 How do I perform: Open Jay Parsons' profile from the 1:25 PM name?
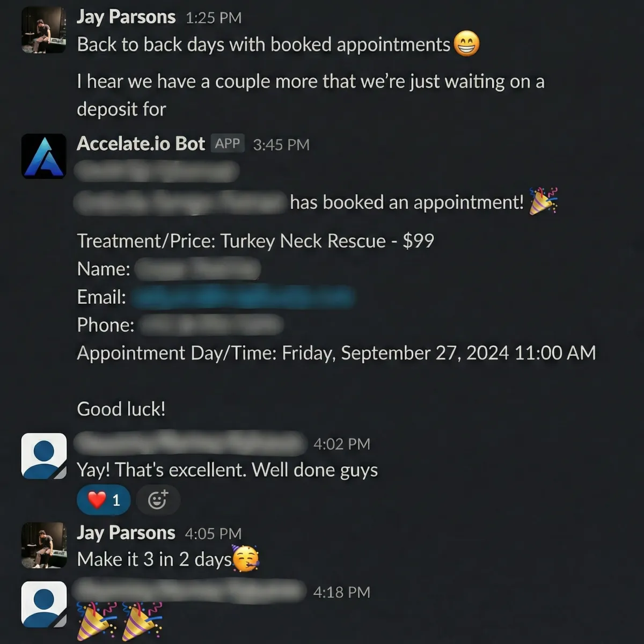point(126,17)
